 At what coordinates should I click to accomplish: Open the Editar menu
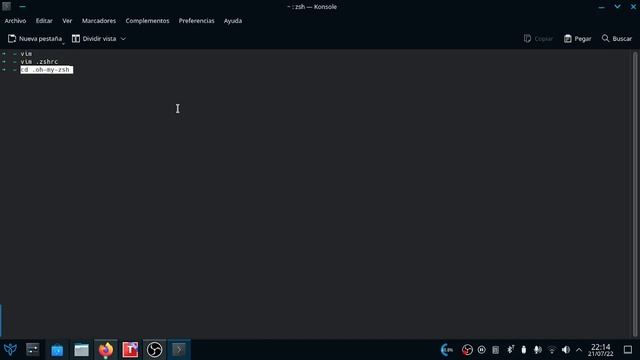44,21
